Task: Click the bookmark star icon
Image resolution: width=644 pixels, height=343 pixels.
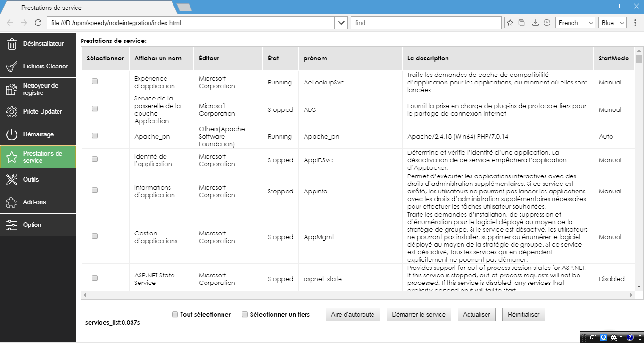Action: [510, 23]
